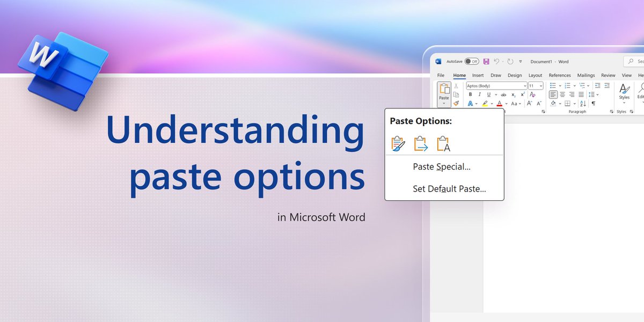Click the Cut scissors icon

456,86
